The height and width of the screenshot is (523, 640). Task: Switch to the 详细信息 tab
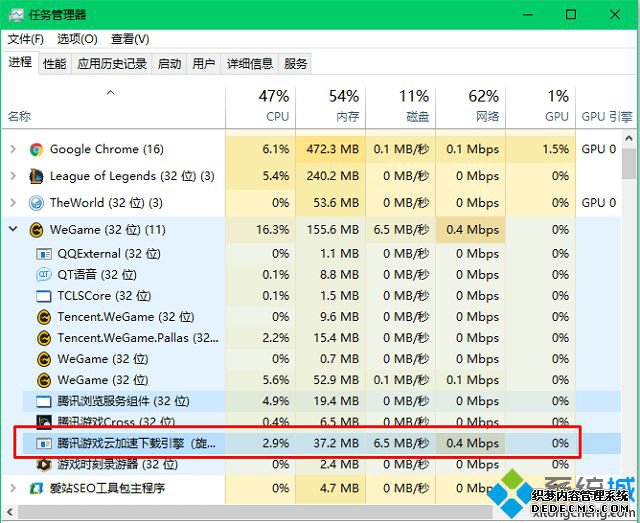tap(250, 64)
